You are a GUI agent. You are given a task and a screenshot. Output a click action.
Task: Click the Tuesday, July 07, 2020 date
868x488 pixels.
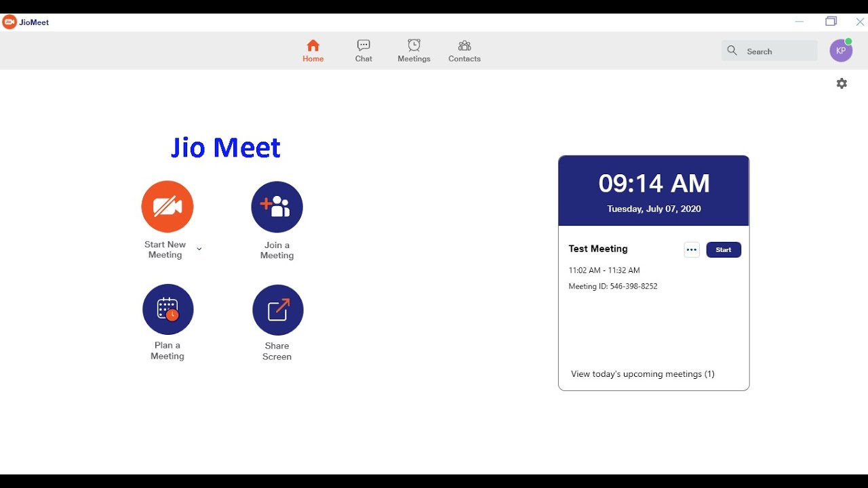click(x=654, y=209)
